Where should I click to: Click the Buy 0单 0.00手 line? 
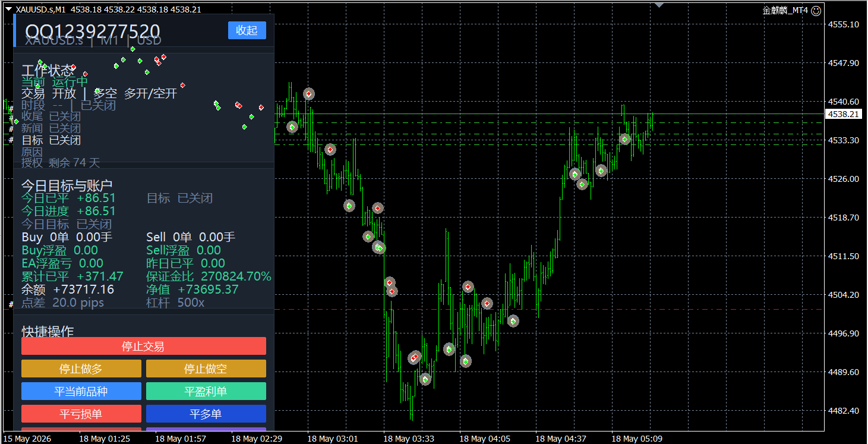point(67,237)
